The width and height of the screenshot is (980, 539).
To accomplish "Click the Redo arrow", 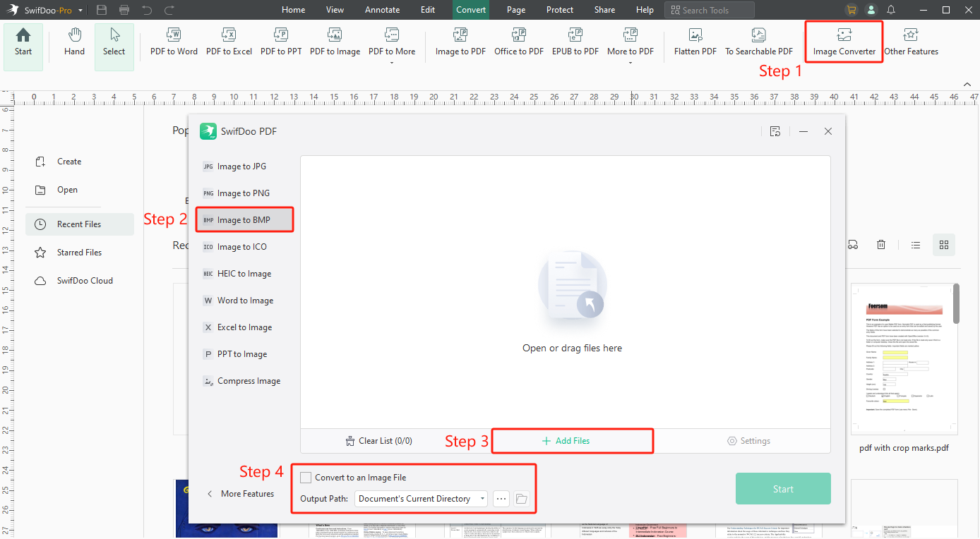I will (x=169, y=10).
